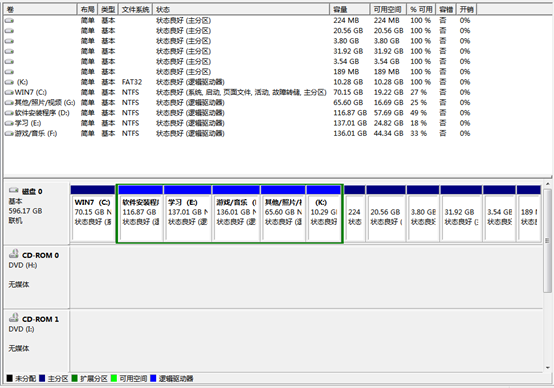Sort by the 可用空间 column header

tap(388, 10)
